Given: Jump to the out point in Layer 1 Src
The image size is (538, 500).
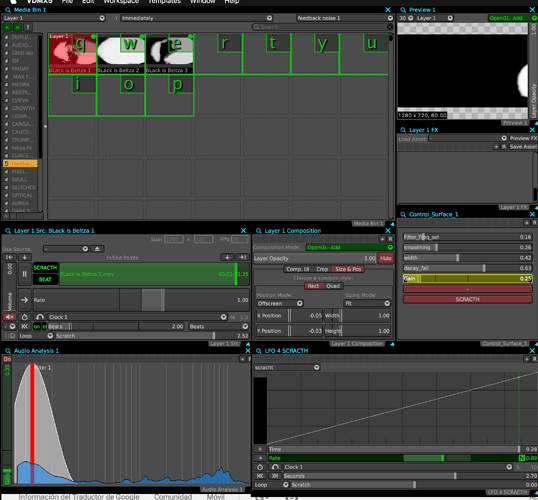Looking at the screenshot, I should pos(243,257).
